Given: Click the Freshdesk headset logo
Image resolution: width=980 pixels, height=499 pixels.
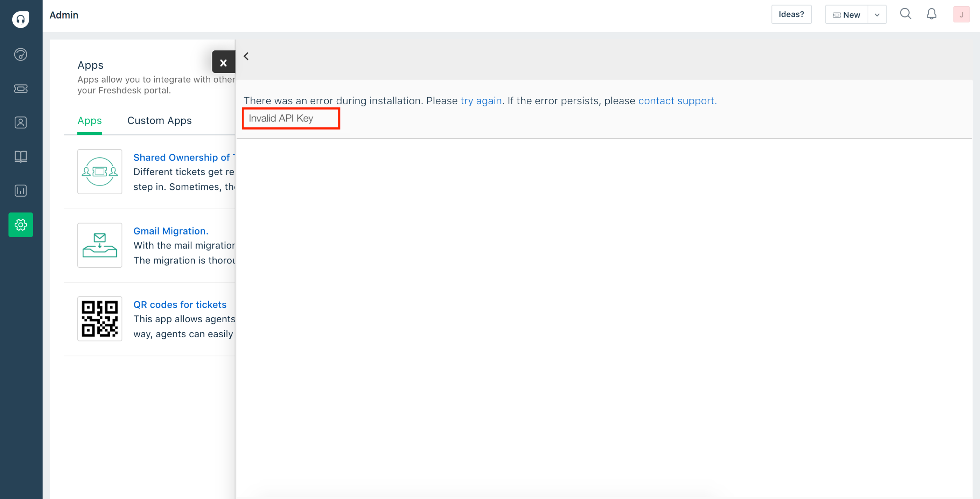Looking at the screenshot, I should pyautogui.click(x=21, y=19).
